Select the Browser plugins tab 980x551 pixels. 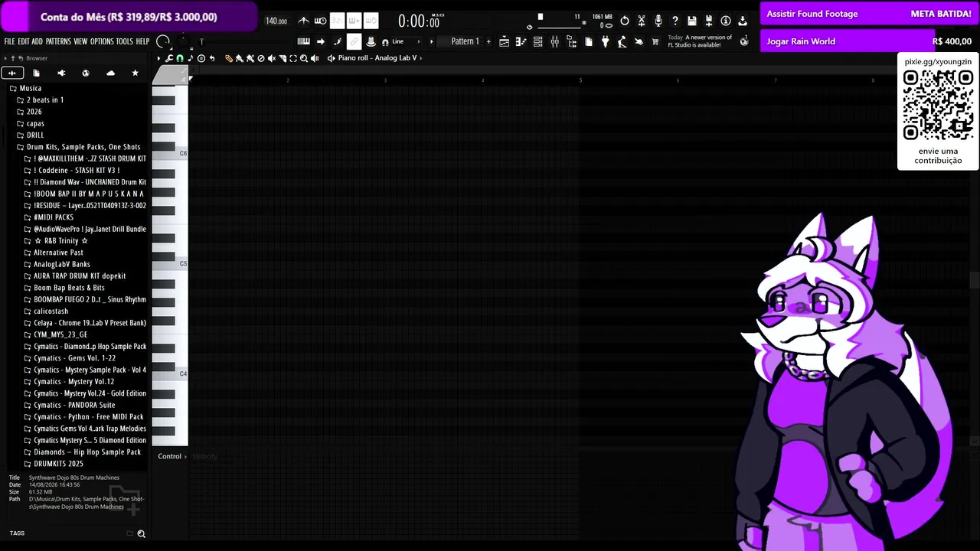click(61, 73)
